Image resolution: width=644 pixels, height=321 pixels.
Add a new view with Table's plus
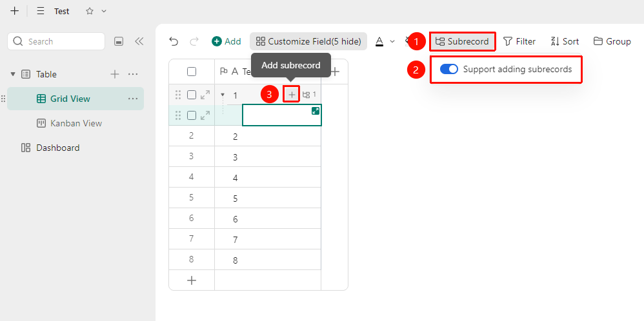tap(115, 74)
